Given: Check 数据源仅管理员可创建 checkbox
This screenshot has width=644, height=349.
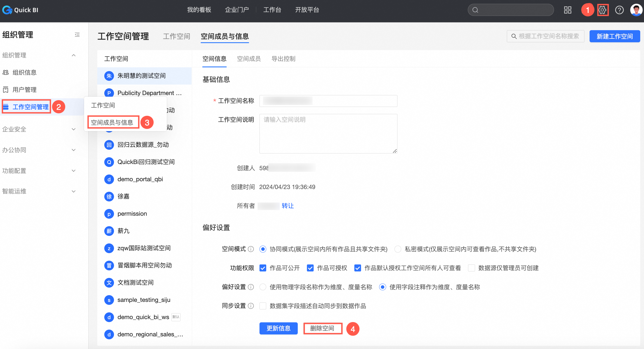Looking at the screenshot, I should [472, 268].
